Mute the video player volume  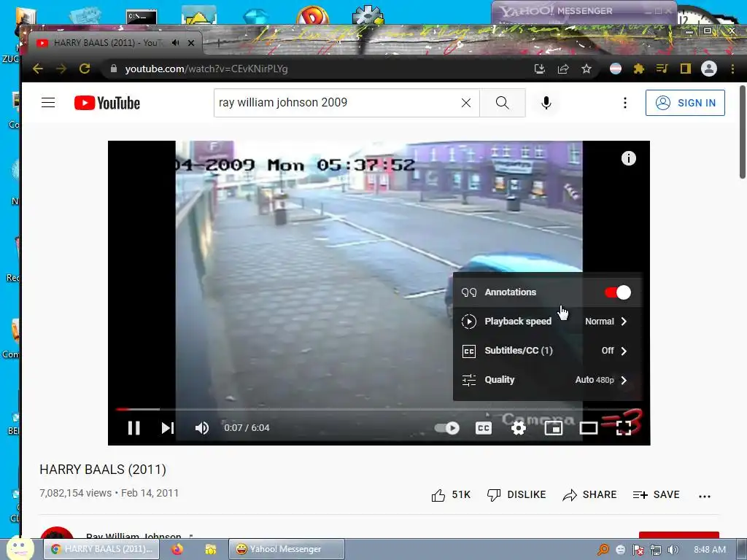point(202,427)
